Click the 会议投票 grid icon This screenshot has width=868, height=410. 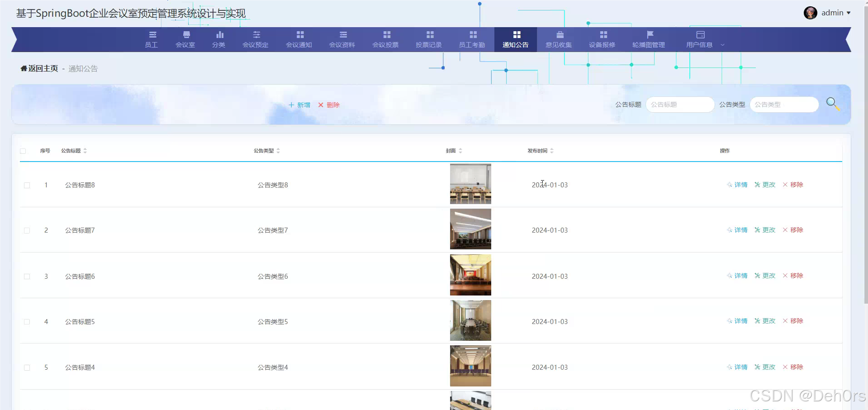tap(387, 34)
